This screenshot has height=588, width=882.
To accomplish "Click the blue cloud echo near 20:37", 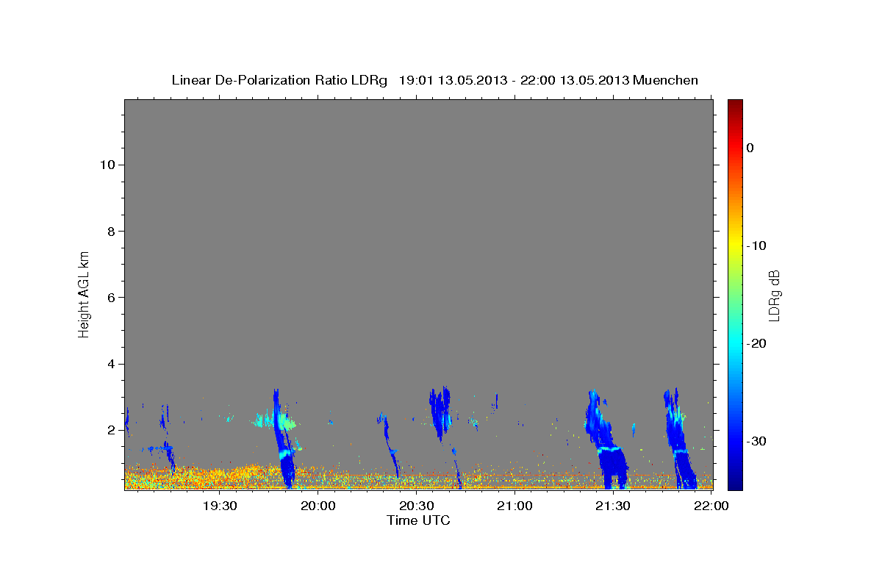I will click(440, 412).
